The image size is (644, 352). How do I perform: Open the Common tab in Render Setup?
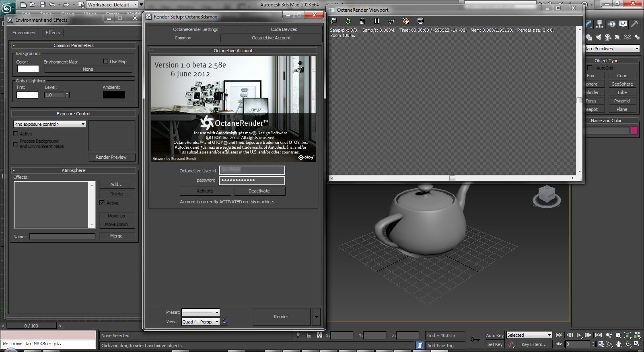tap(183, 38)
